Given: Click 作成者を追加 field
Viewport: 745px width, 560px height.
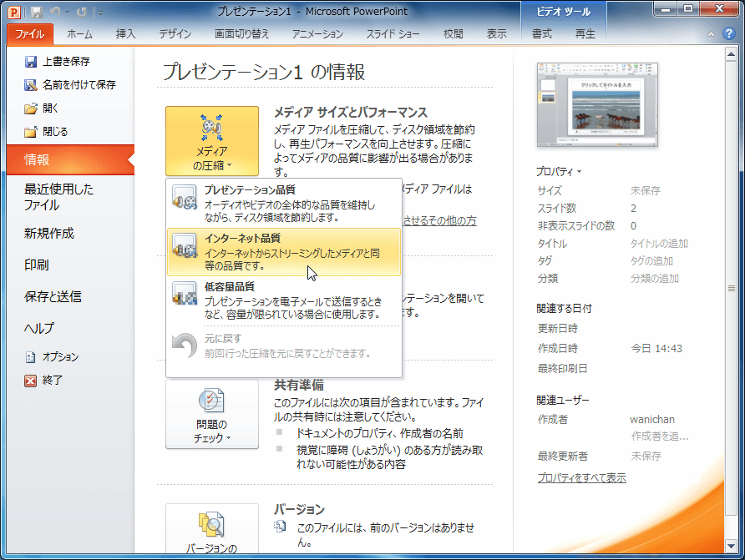Looking at the screenshot, I should [660, 436].
